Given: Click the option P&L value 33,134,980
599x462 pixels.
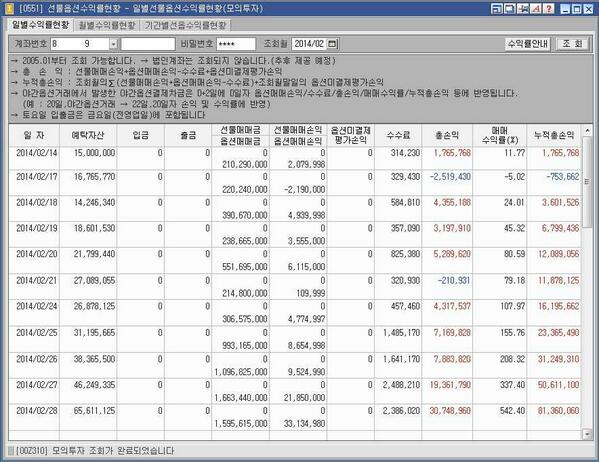Looking at the screenshot, I should coord(304,424).
